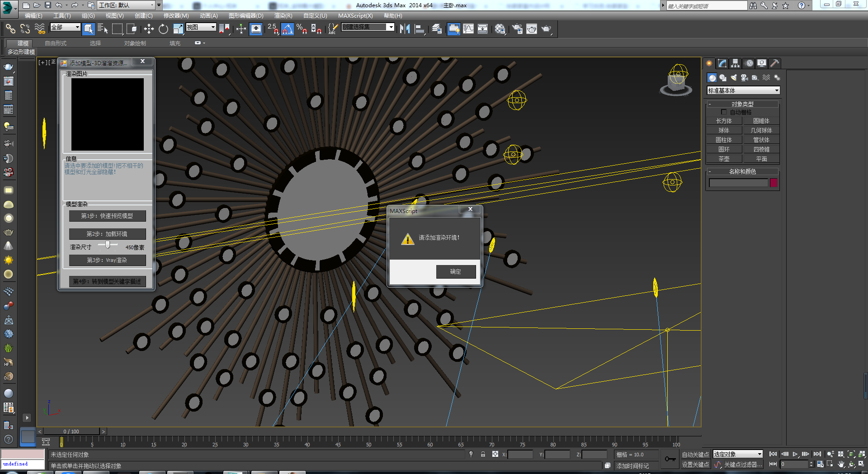
Task: Toggle Window/Crossing selection mode
Action: [x=132, y=29]
